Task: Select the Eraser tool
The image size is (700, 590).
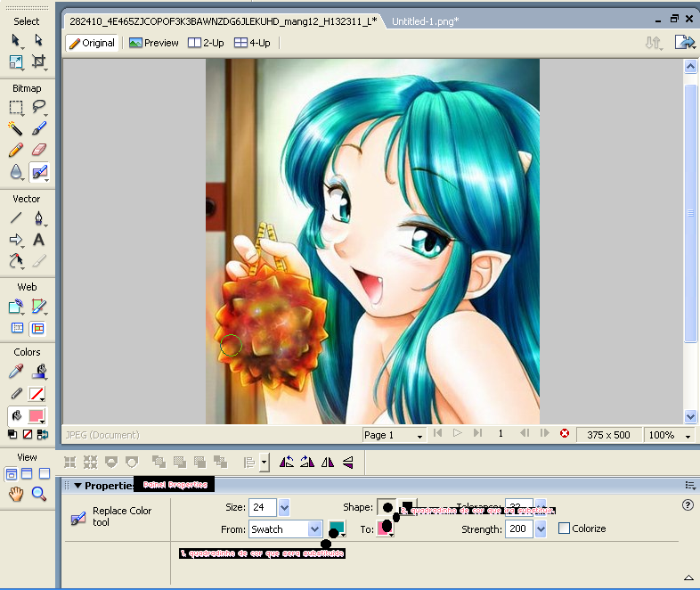Action: click(39, 150)
